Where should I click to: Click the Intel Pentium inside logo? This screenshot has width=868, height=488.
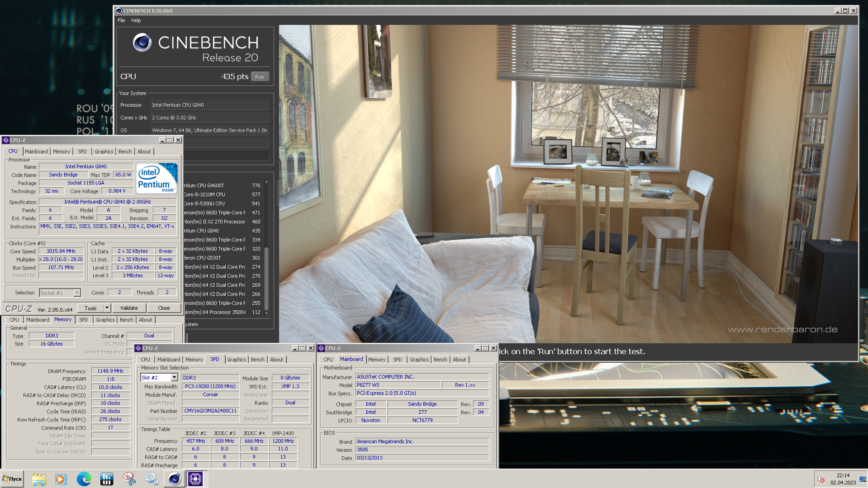pyautogui.click(x=157, y=178)
